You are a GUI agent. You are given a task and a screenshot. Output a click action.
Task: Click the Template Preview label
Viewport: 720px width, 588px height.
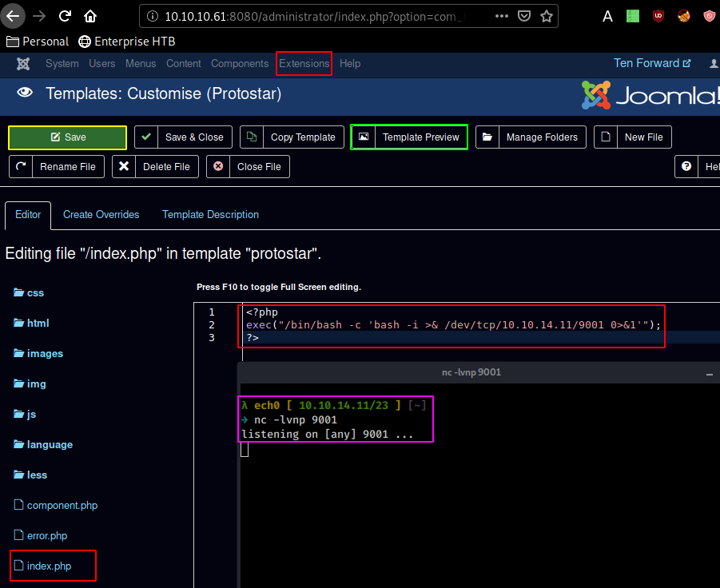[421, 137]
